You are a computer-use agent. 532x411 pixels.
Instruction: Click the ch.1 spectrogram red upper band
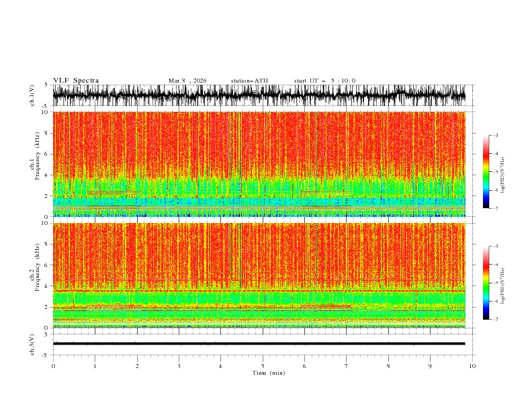(259, 144)
